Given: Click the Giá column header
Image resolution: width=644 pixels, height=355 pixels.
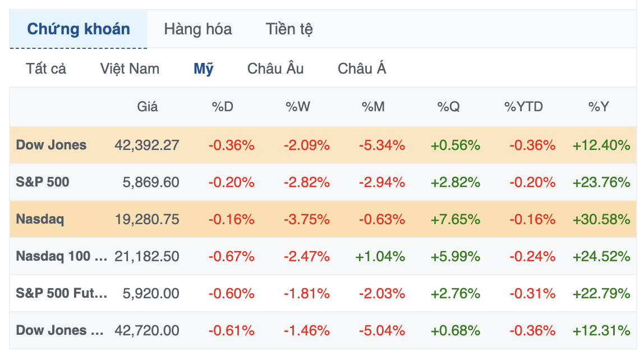Looking at the screenshot, I should click(x=148, y=107).
